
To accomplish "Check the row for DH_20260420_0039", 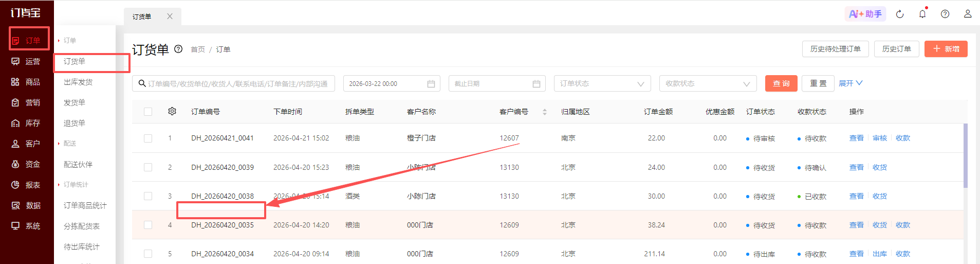I will tap(148, 167).
